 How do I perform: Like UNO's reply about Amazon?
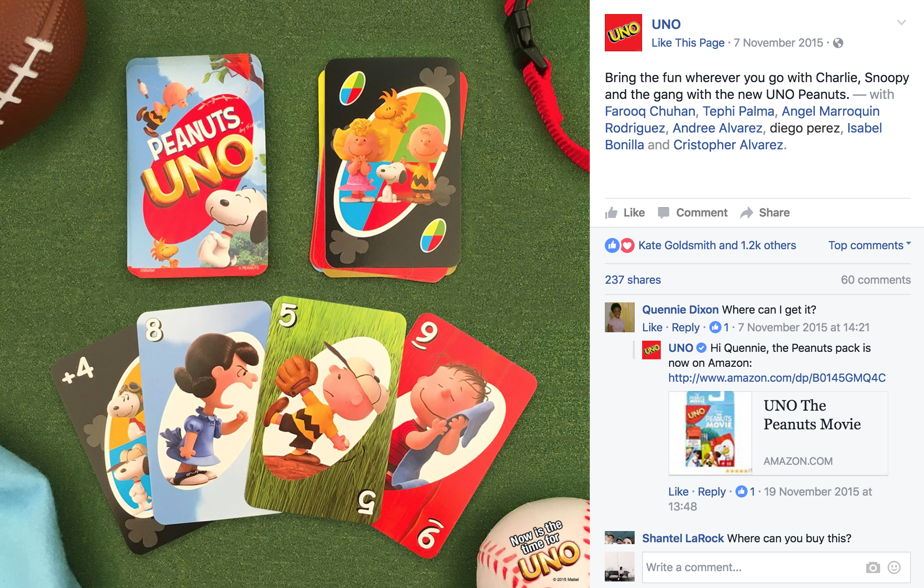[678, 492]
